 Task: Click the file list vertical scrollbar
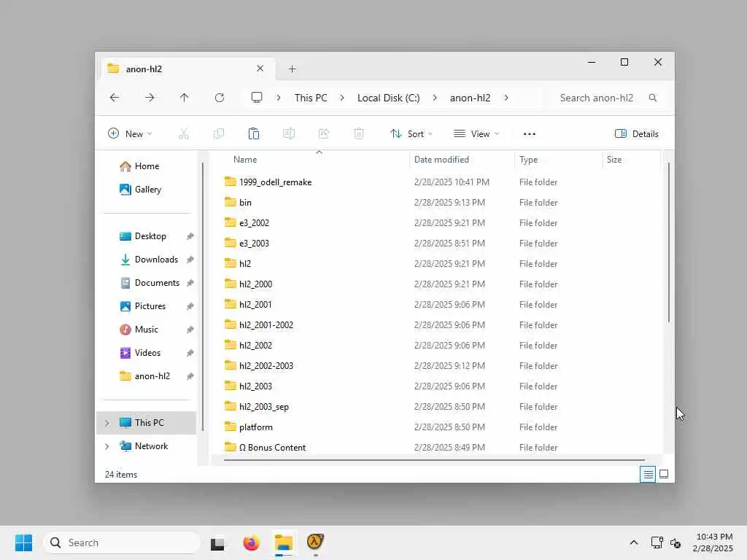coord(669,243)
